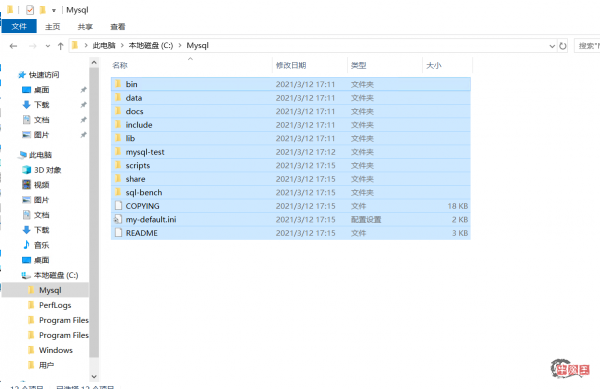Select the my-default.ini file icon
The width and height of the screenshot is (600, 389).
118,219
